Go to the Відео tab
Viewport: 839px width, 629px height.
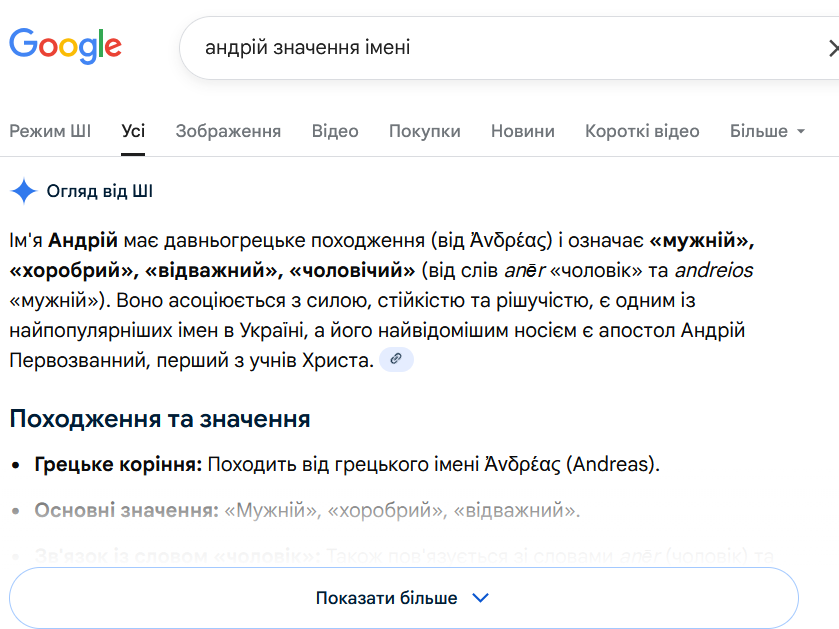(335, 131)
